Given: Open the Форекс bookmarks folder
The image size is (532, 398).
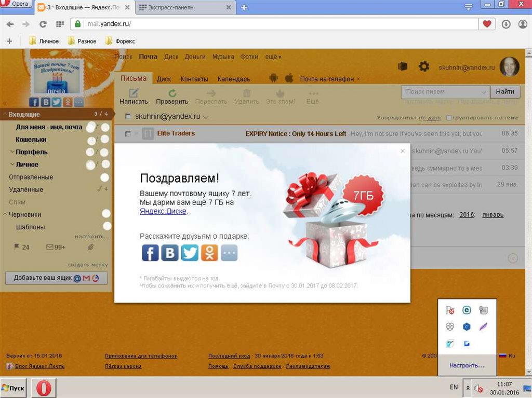Looking at the screenshot, I should pos(120,41).
